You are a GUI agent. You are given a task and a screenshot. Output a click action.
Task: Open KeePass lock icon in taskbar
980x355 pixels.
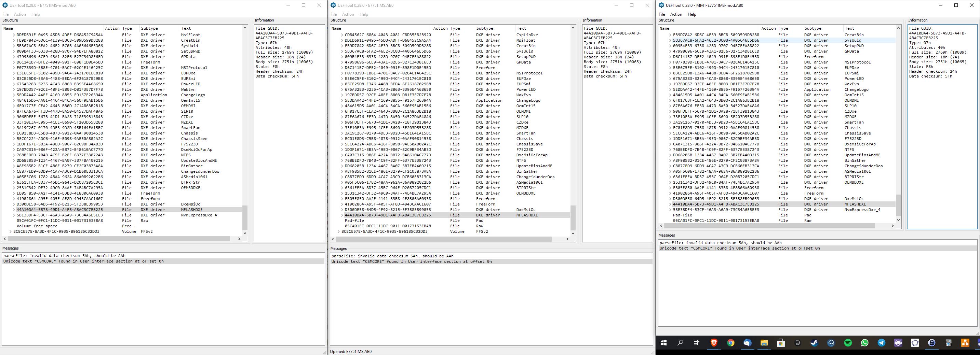pos(932,343)
